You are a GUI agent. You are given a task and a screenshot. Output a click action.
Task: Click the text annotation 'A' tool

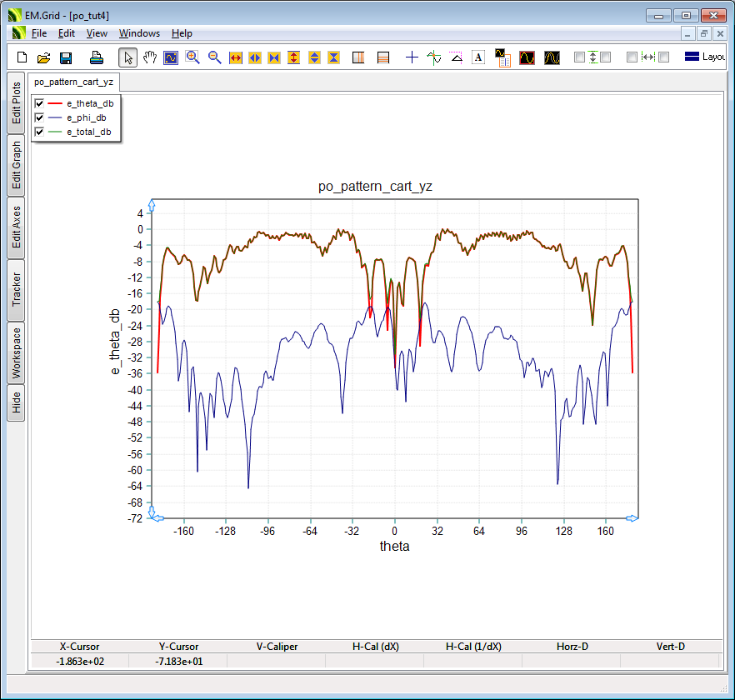[478, 57]
